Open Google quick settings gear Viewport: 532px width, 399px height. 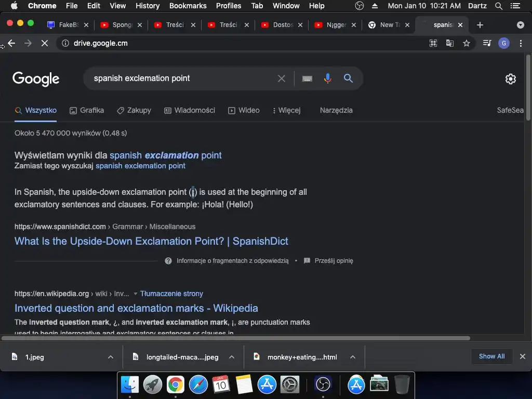click(510, 79)
